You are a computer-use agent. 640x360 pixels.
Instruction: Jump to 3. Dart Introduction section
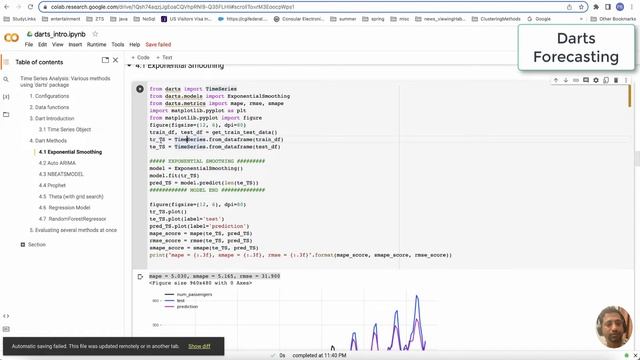[52, 118]
